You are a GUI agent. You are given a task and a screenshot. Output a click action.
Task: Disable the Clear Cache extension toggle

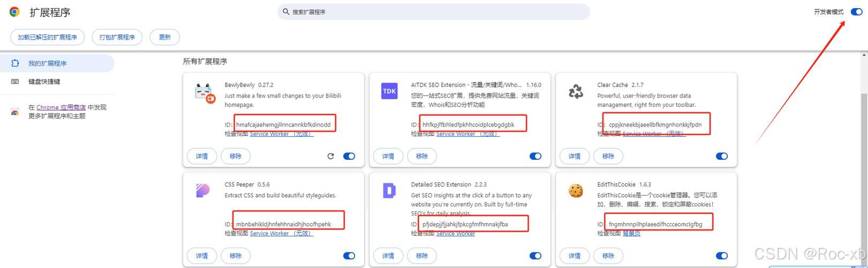click(722, 156)
